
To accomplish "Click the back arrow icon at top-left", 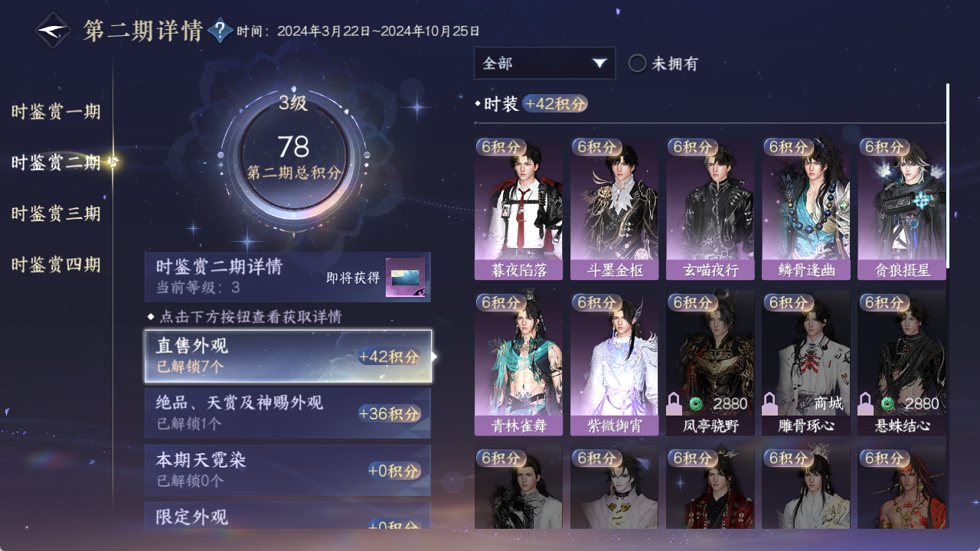I will [53, 31].
